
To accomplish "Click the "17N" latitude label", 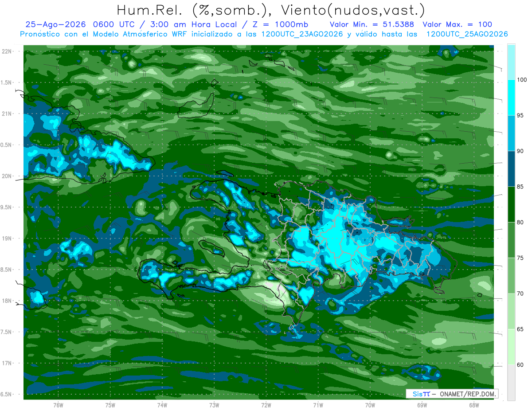I will coord(7,363).
